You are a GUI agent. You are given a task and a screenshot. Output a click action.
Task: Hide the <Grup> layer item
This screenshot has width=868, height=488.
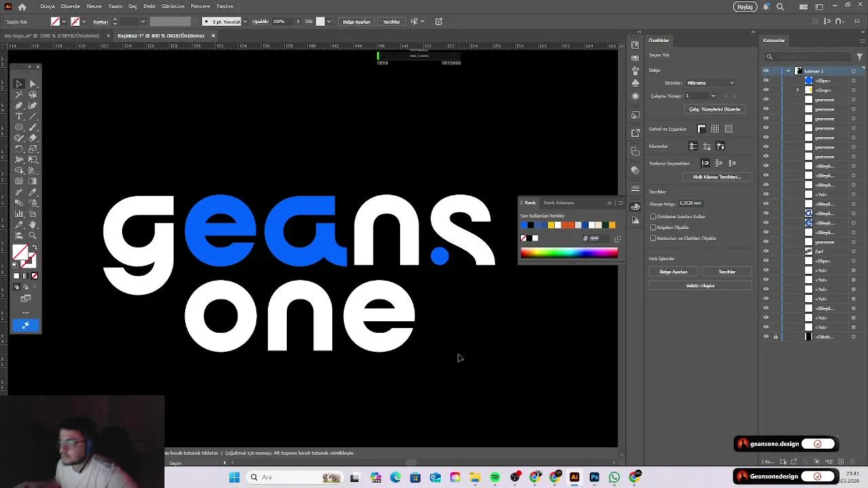(x=766, y=90)
